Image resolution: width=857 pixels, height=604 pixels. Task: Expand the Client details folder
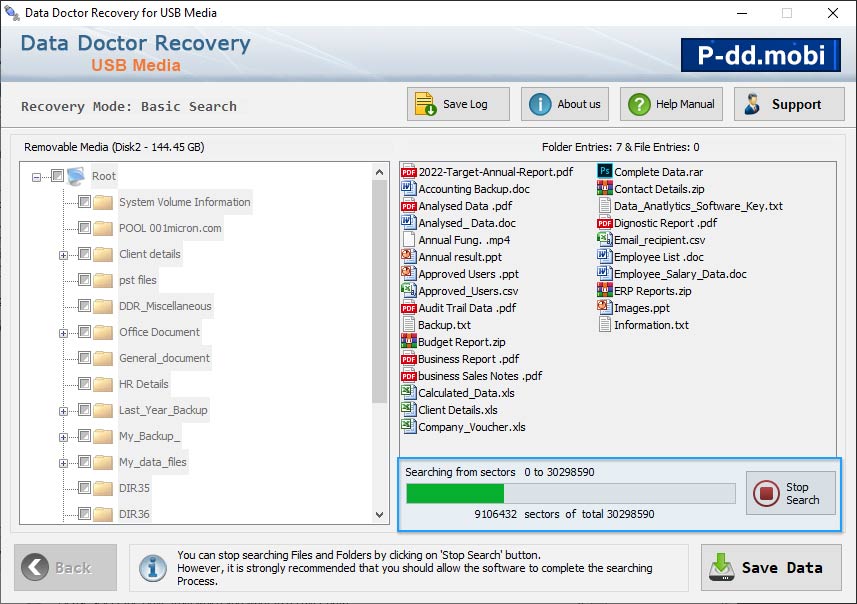click(63, 255)
